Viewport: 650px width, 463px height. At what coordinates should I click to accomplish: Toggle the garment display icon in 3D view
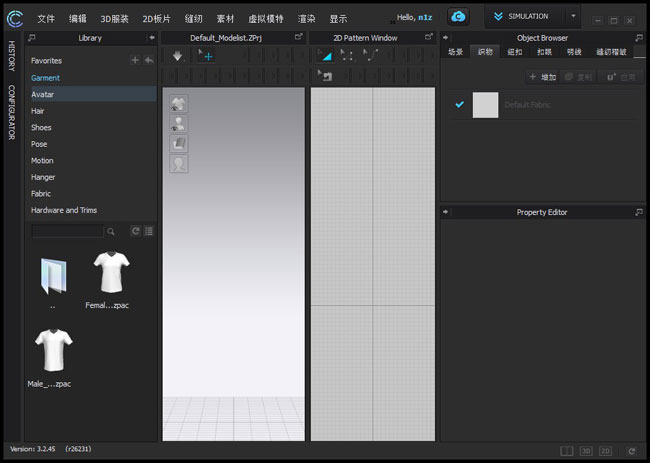tap(179, 104)
